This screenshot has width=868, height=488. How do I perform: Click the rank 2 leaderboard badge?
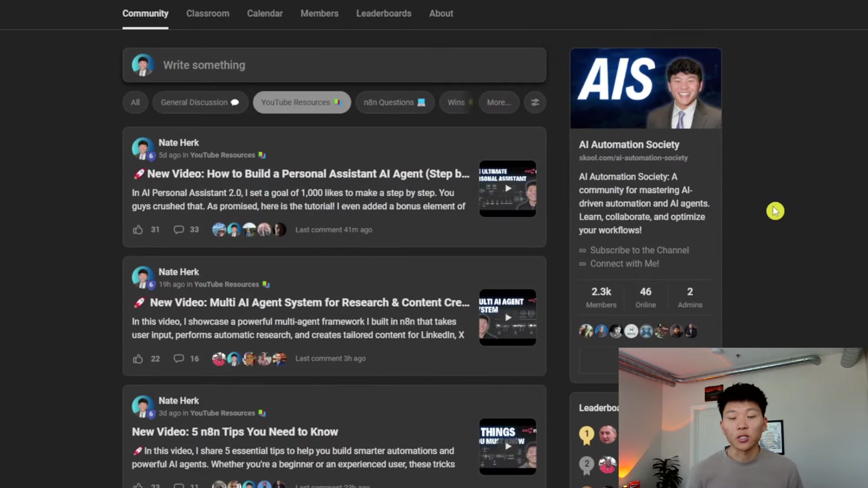(586, 464)
